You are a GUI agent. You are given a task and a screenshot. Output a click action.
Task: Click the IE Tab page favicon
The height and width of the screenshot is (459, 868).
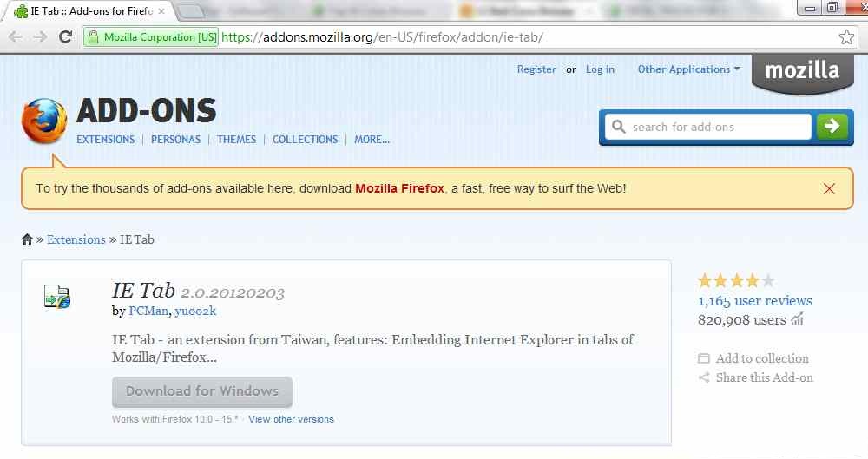[21, 11]
